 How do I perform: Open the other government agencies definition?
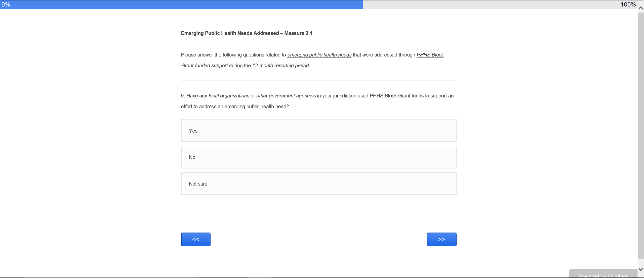(286, 96)
